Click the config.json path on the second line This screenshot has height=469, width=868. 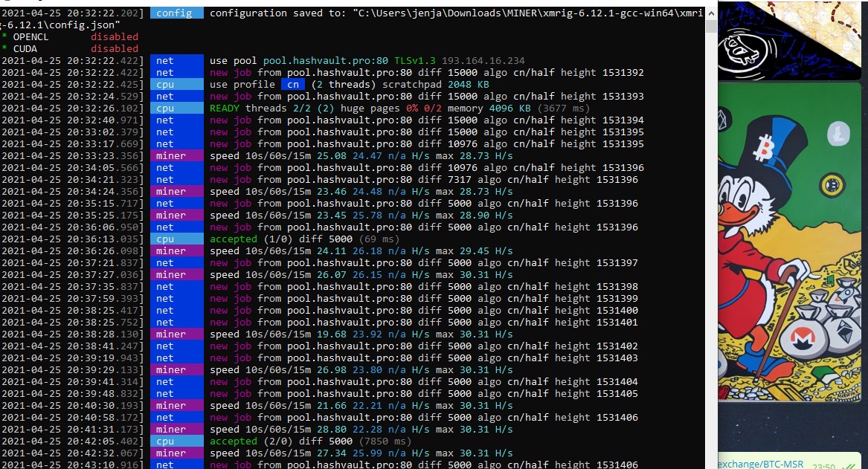tap(60, 25)
